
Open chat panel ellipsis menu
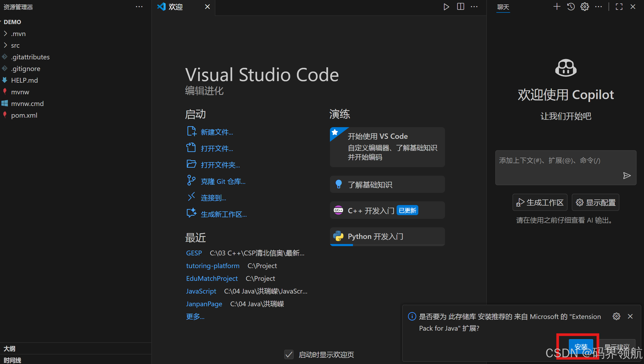tap(598, 7)
